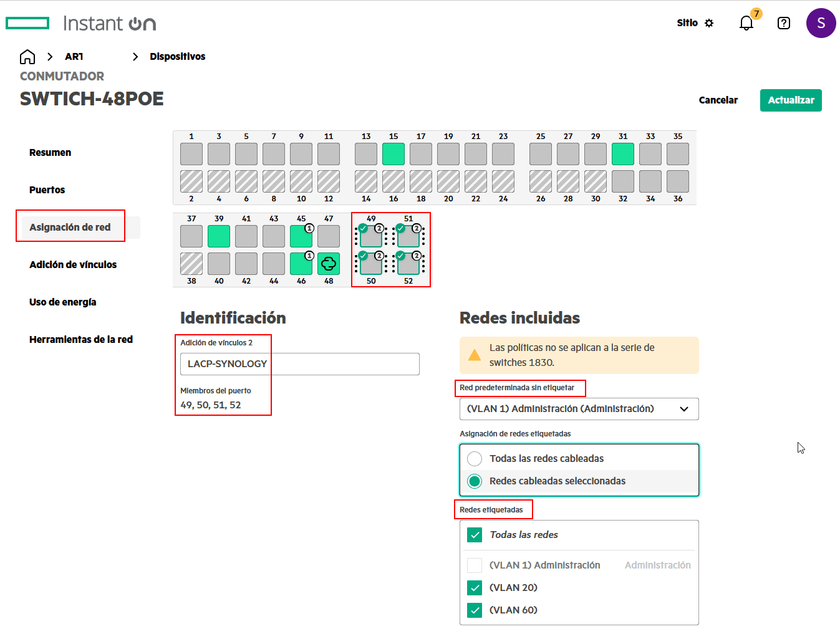Viewport: 840px width, 634px height.
Task: Uncheck the VLAN 20 checkbox
Action: 475,588
